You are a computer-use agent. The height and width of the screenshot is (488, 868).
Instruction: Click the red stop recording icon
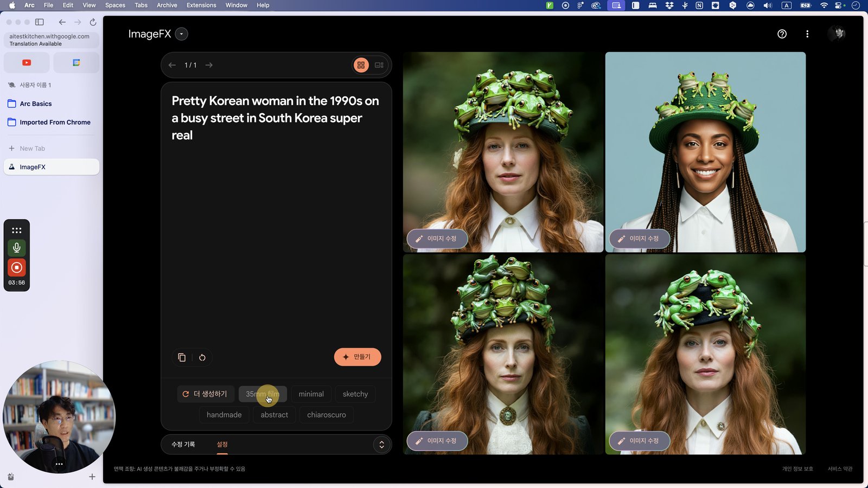coord(17,267)
